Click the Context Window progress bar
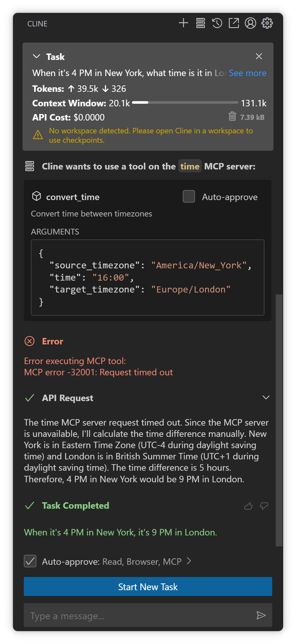 pyautogui.click(x=185, y=103)
